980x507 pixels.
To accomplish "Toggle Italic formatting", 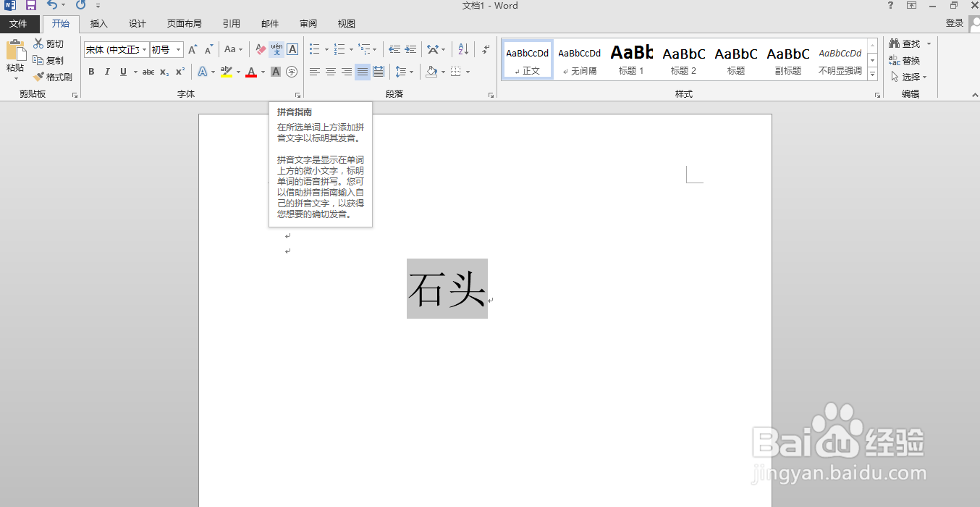I will point(107,72).
